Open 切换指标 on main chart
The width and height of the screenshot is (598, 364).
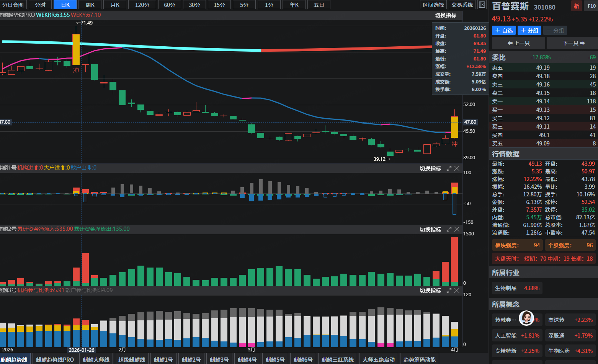pos(446,15)
